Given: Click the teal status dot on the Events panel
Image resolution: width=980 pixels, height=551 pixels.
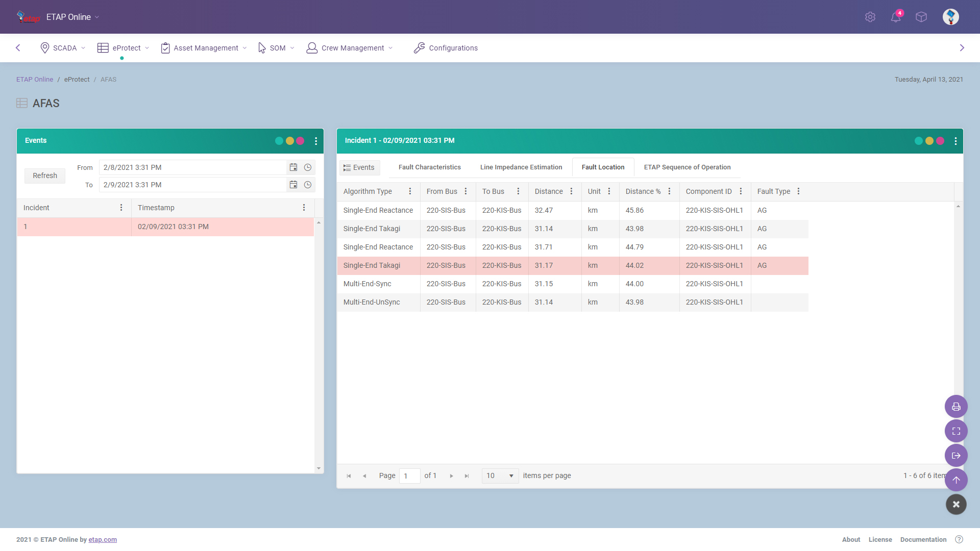Looking at the screenshot, I should pyautogui.click(x=279, y=141).
